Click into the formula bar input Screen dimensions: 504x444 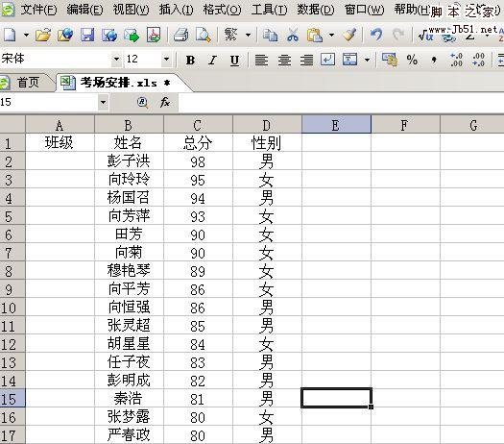(341, 102)
